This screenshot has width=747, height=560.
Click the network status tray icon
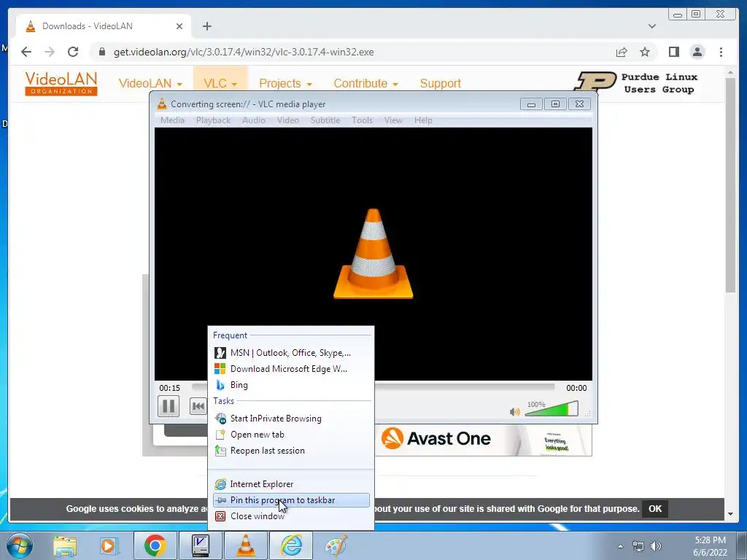coord(638,546)
